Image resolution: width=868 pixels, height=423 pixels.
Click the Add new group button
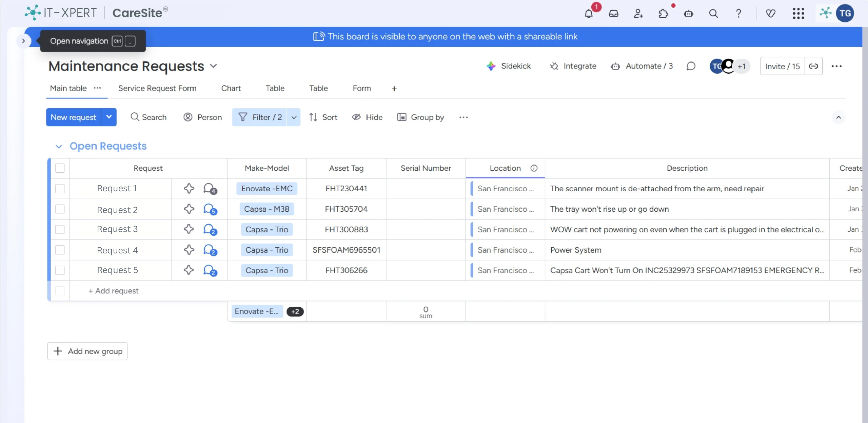point(87,351)
